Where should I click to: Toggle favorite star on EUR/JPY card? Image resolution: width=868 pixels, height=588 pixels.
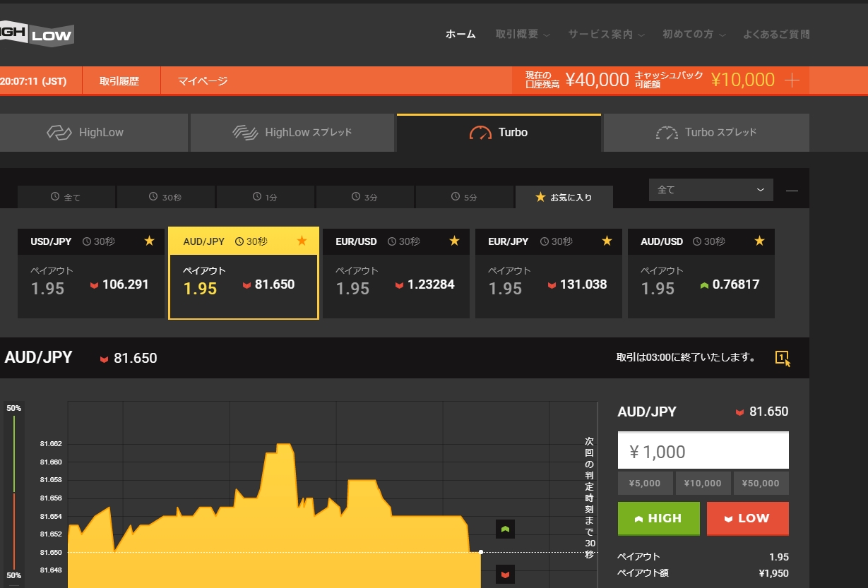[607, 241]
